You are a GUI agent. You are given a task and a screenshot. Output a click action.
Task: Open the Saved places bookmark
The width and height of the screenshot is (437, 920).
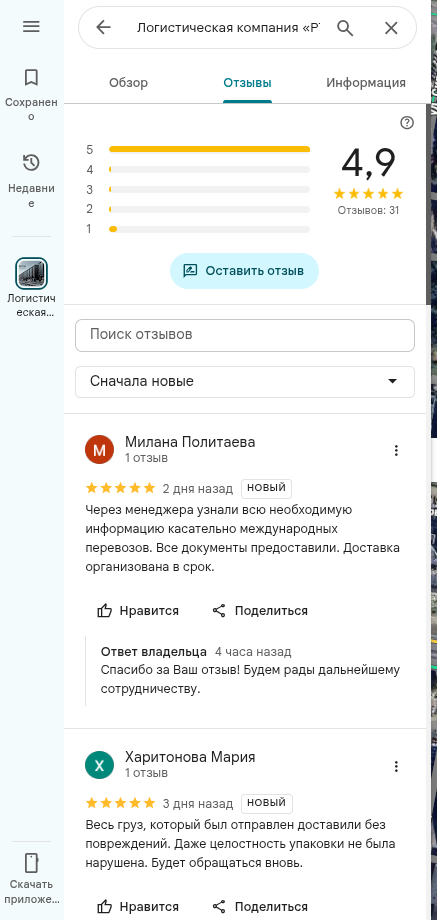(31, 77)
